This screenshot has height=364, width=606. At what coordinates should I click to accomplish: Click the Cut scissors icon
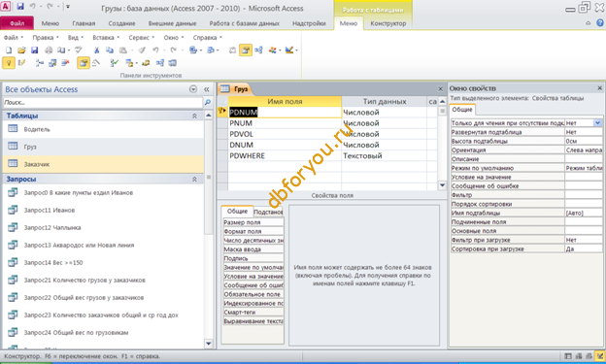[97, 50]
